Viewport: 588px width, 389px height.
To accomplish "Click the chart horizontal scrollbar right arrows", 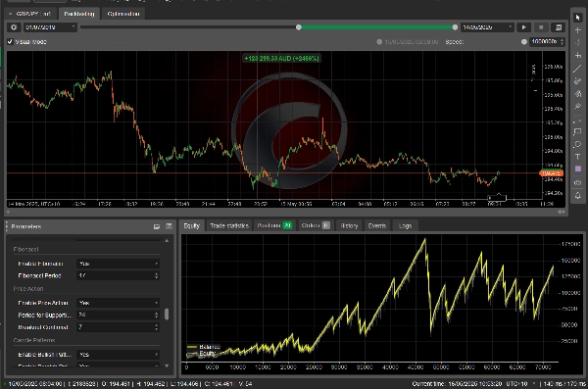I will [561, 212].
